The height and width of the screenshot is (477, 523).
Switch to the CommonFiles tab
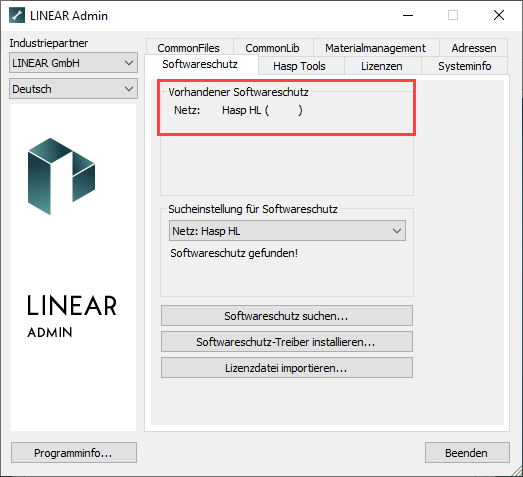188,48
